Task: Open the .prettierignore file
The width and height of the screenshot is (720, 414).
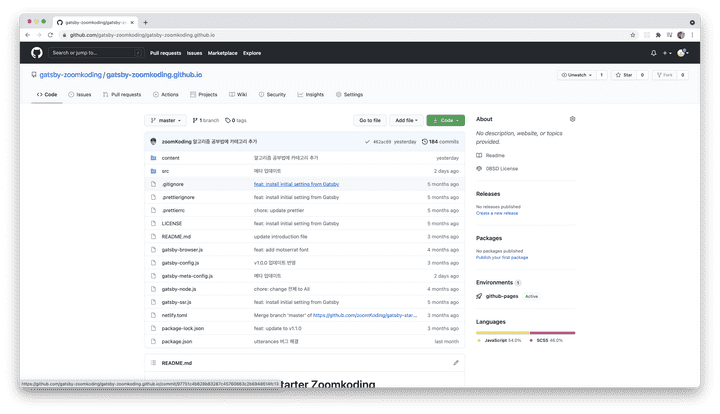Action: click(x=178, y=197)
